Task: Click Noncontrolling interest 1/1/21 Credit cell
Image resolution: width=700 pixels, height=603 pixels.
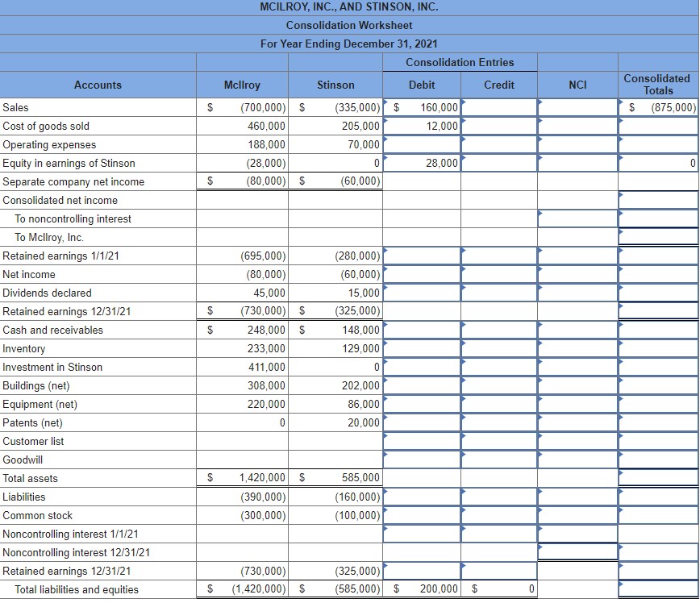Action: pos(499,534)
